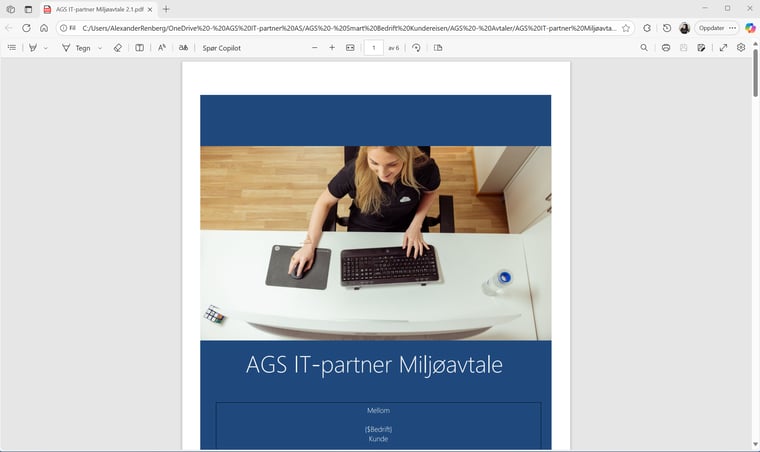Add this page to favorites

626,28
